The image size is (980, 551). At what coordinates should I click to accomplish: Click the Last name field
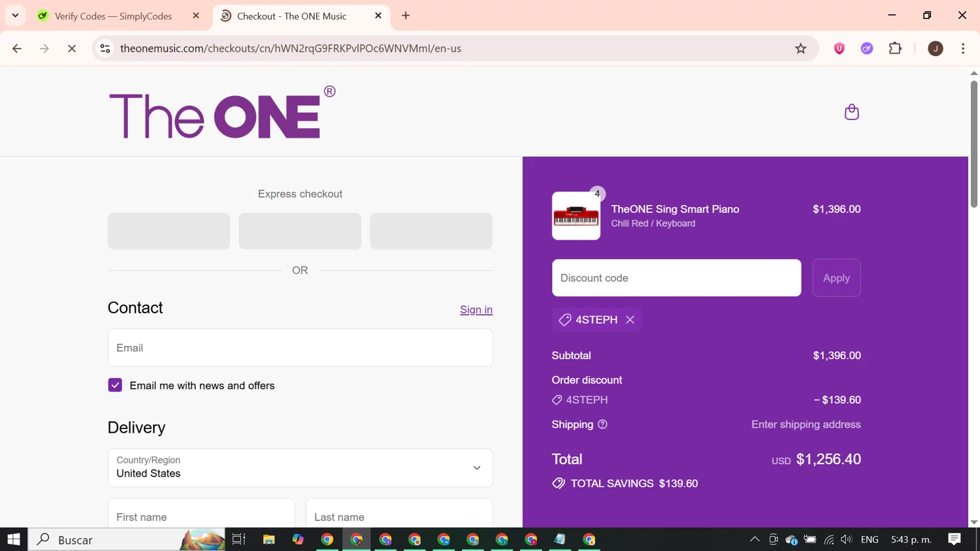click(399, 513)
